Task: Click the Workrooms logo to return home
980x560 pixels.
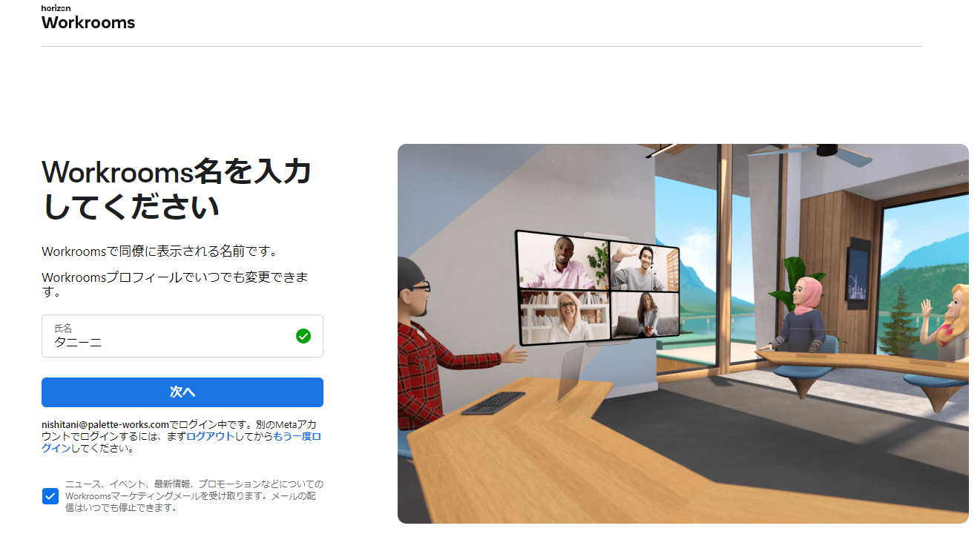Action: click(88, 22)
